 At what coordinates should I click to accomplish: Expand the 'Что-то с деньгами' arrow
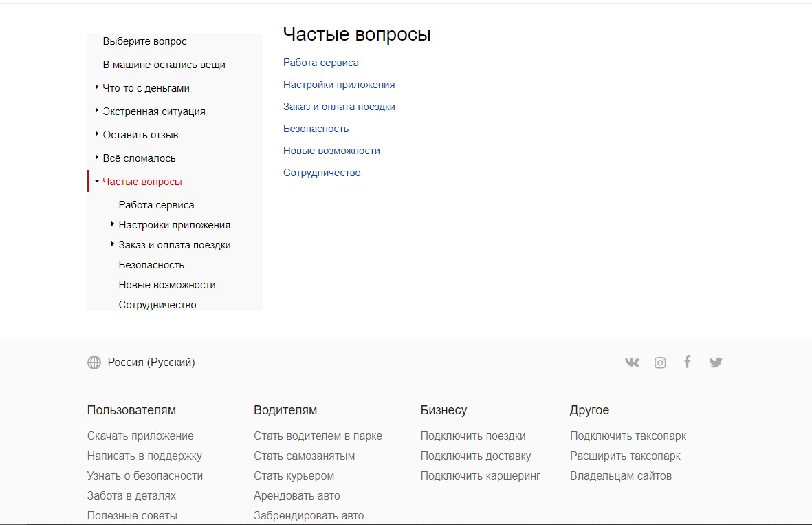pyautogui.click(x=97, y=87)
